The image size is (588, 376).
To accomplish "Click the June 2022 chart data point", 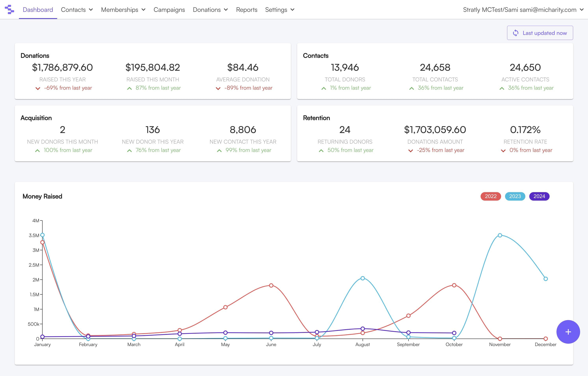I will pyautogui.click(x=271, y=285).
